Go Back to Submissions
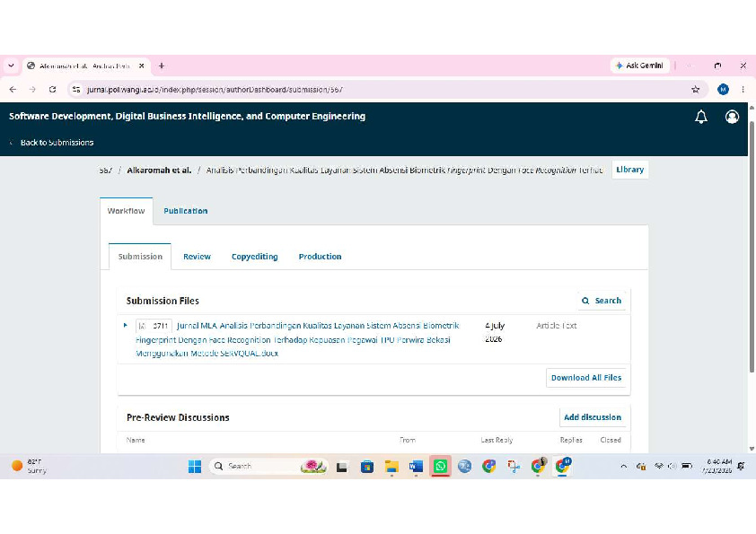The height and width of the screenshot is (534, 756). 51,143
